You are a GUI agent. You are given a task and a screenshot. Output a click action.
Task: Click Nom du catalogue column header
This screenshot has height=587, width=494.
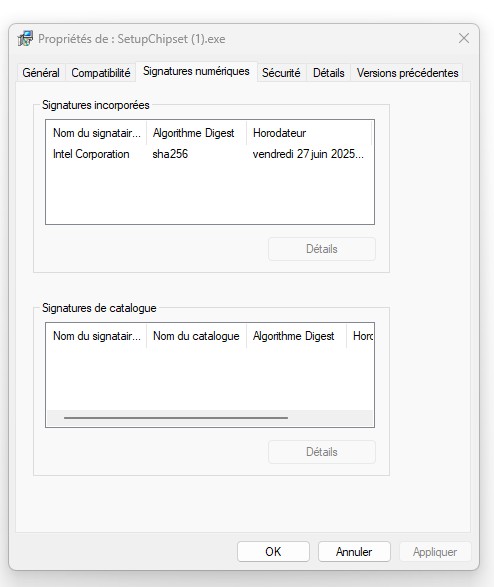point(196,336)
